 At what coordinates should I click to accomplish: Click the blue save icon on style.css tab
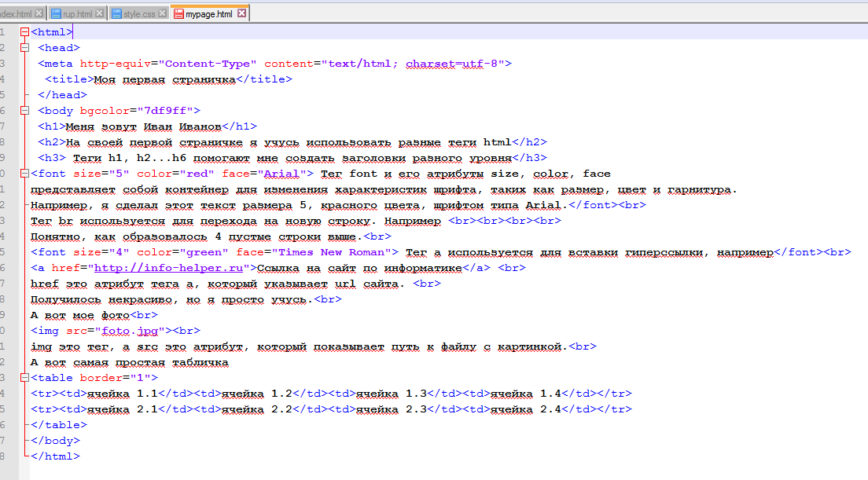coord(117,14)
